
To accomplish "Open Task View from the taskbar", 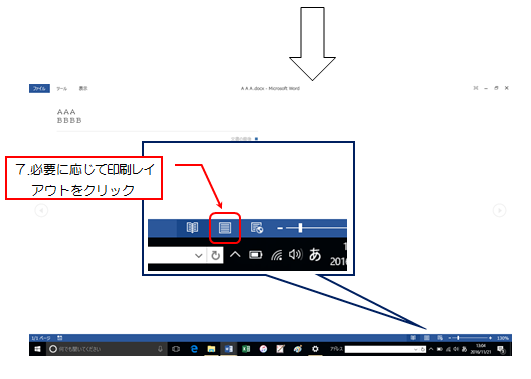I will (176, 349).
